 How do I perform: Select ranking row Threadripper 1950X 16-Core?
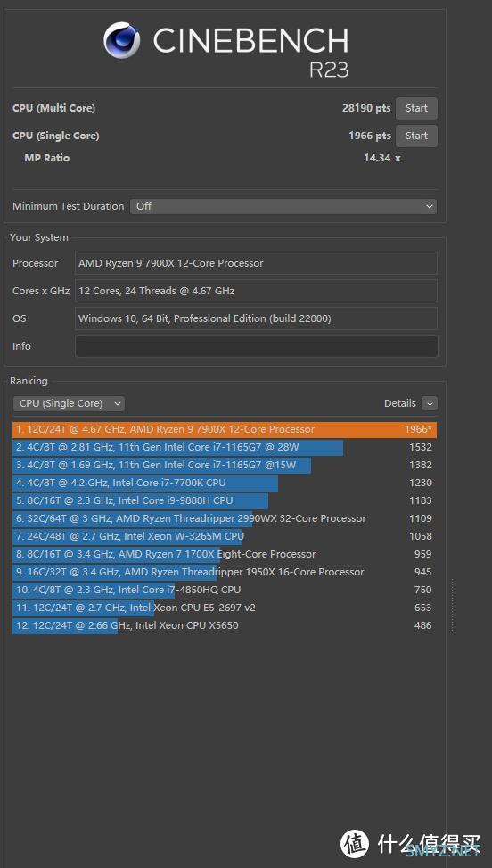pyautogui.click(x=225, y=572)
